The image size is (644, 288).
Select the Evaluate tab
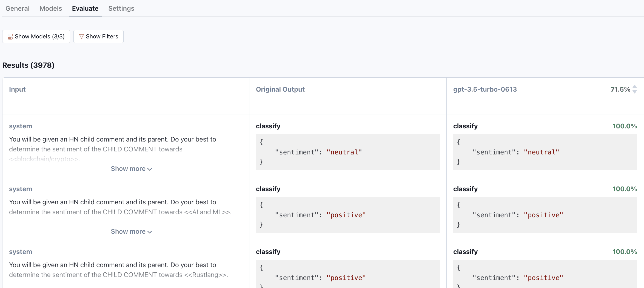(x=85, y=9)
